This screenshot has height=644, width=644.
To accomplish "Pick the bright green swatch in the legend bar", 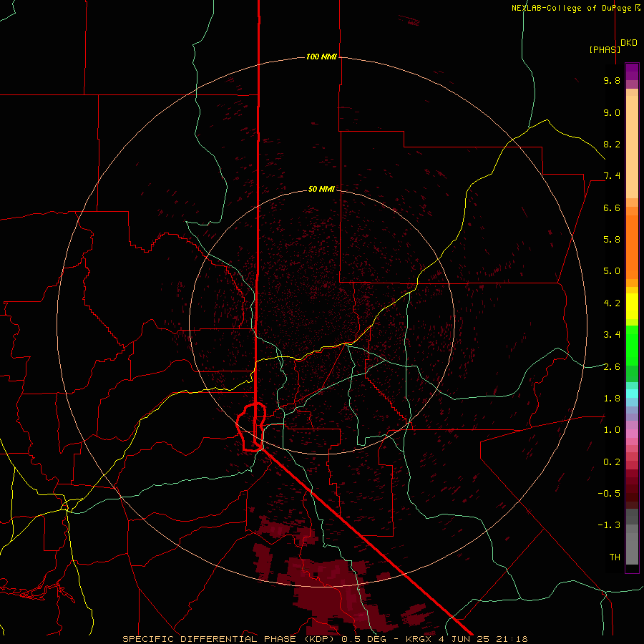I will 632,345.
